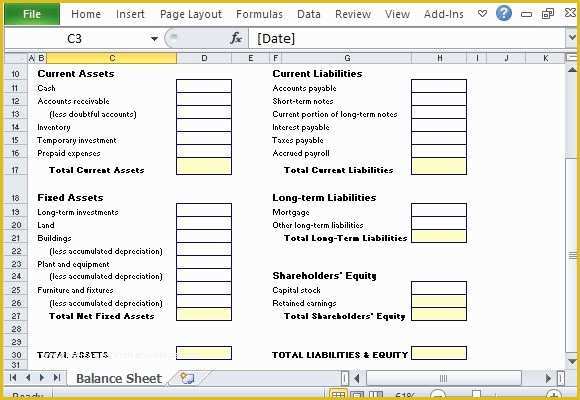Click the Accounts payable value cell

click(439, 86)
